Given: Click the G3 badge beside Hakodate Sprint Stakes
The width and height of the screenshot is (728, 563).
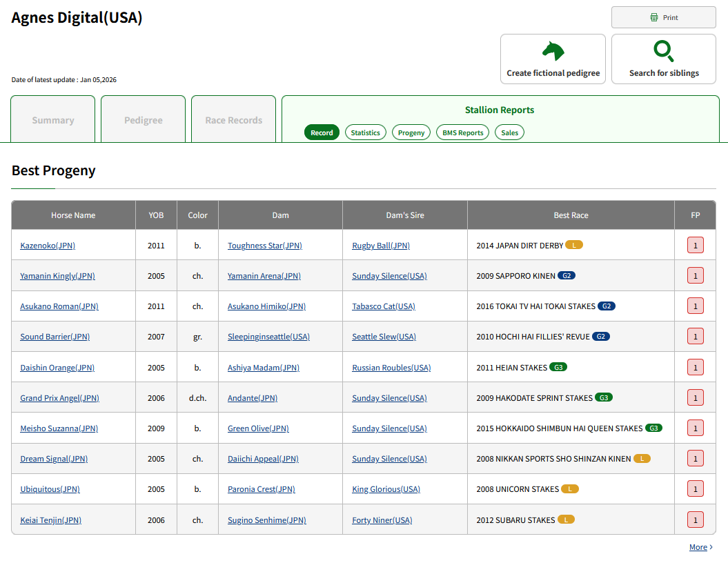Looking at the screenshot, I should 604,398.
